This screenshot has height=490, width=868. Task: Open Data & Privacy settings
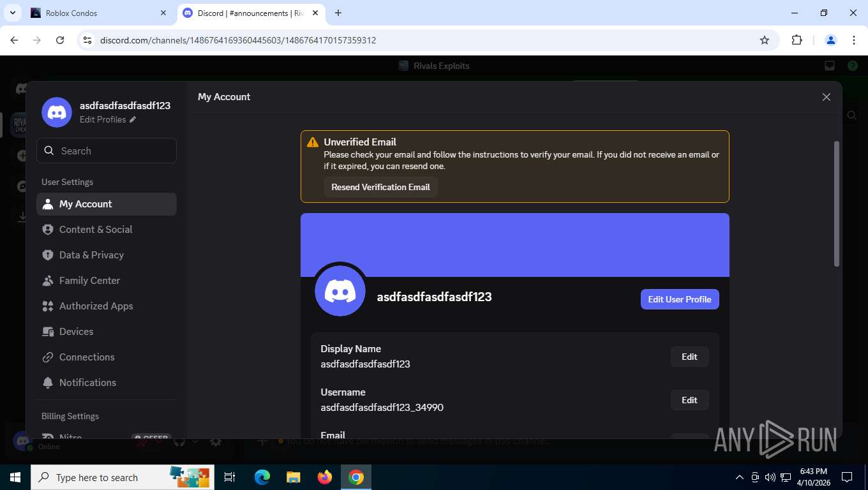[107, 255]
